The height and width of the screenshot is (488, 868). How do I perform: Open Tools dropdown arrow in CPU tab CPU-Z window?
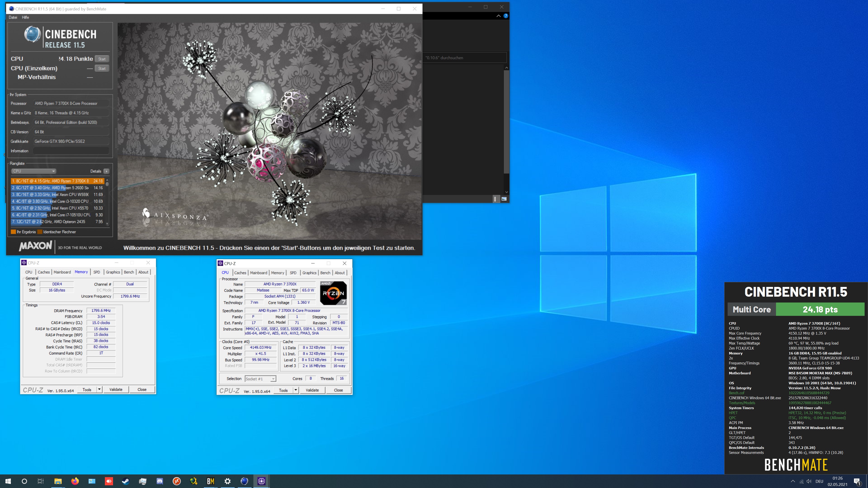(x=295, y=390)
